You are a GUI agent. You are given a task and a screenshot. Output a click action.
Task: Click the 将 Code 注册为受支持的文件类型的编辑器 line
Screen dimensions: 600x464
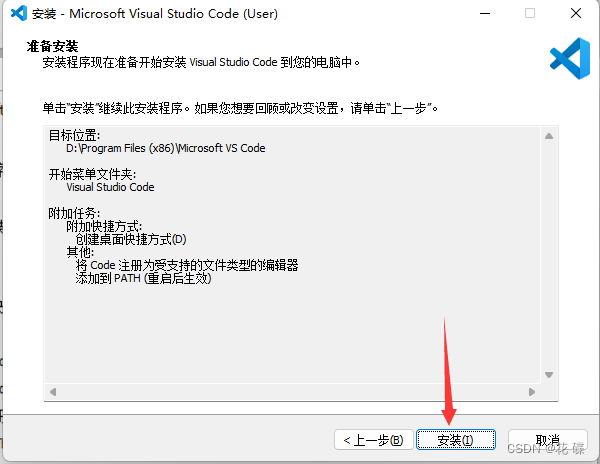click(187, 265)
